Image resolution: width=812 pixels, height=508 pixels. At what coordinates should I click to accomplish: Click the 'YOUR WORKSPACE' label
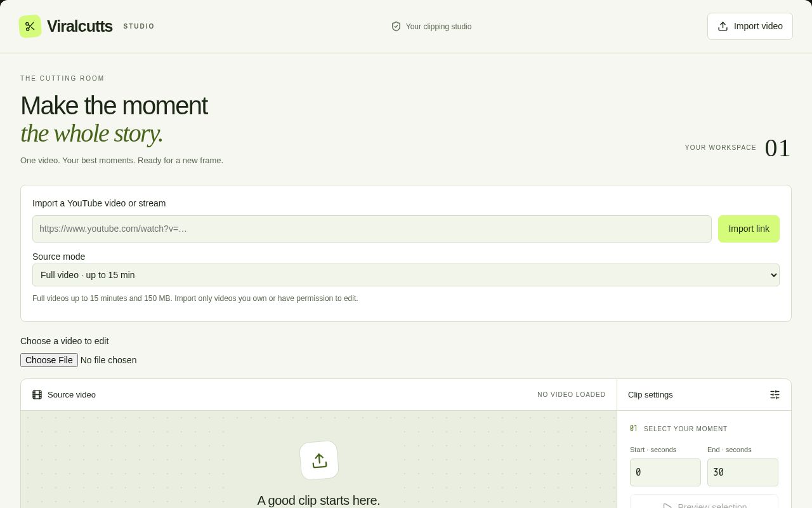[x=721, y=148]
